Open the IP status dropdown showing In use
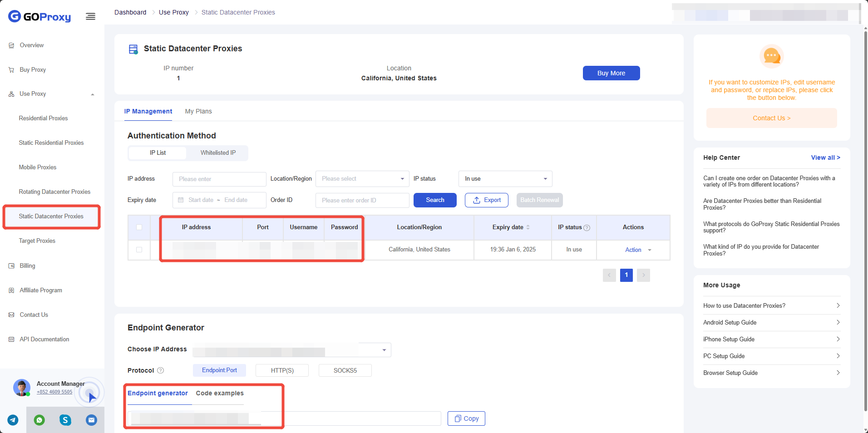The width and height of the screenshot is (868, 433). click(x=505, y=179)
